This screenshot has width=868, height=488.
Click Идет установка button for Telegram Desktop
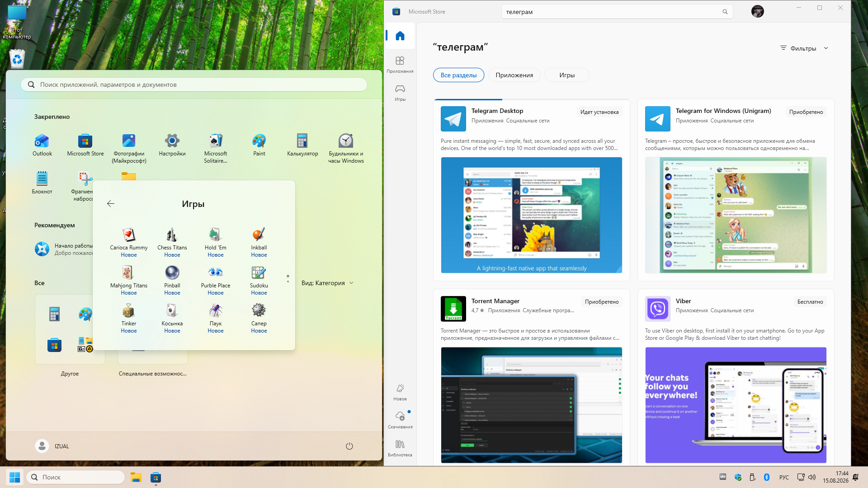(x=599, y=112)
